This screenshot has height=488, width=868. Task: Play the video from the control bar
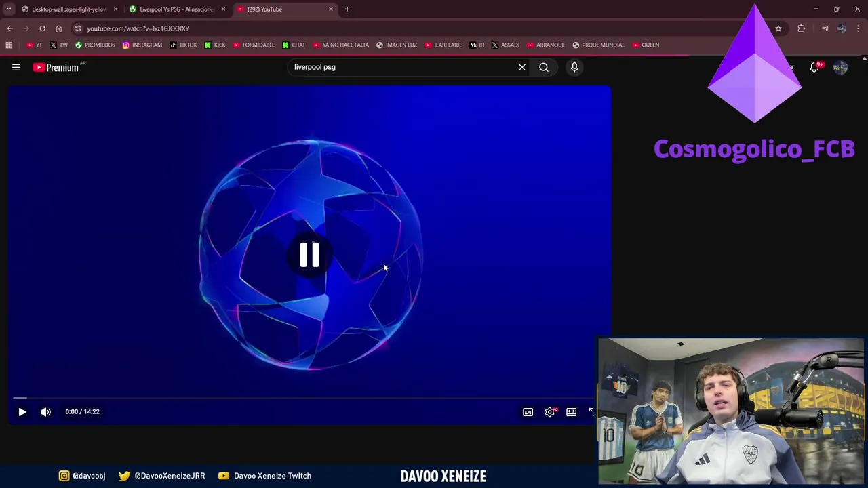[22, 411]
